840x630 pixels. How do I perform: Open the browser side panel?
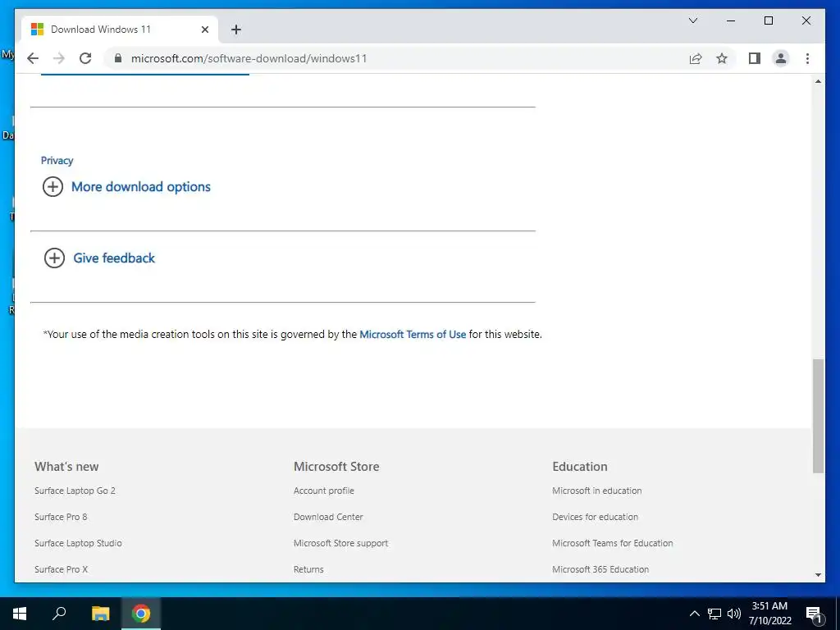pos(755,58)
